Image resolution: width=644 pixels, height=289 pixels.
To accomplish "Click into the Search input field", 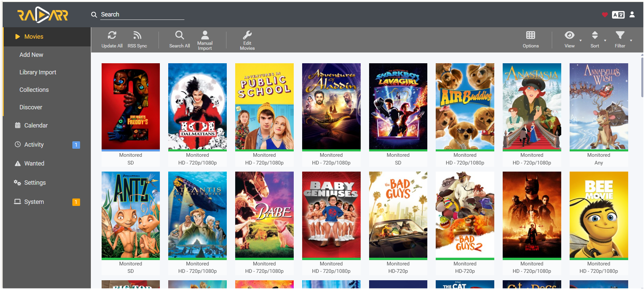I will 142,14.
